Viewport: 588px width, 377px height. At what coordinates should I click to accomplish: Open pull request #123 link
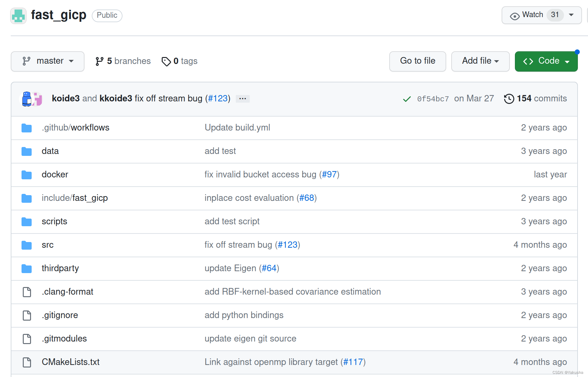coord(218,99)
